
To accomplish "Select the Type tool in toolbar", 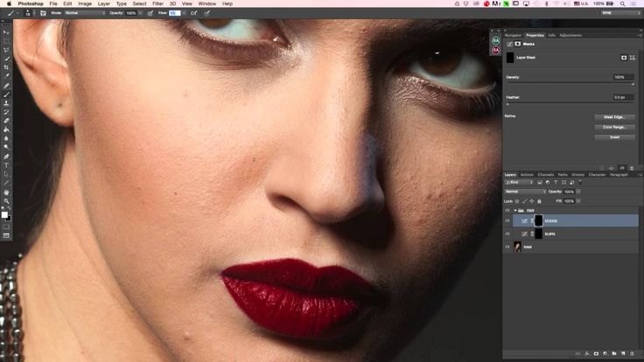I will pyautogui.click(x=6, y=164).
